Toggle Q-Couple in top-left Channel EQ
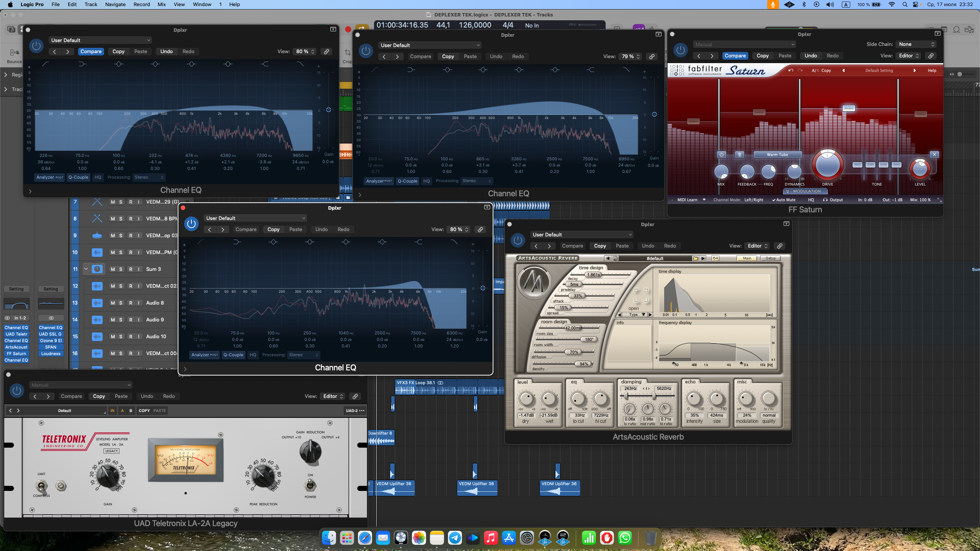Screen dimensions: 980x551 coord(78,177)
